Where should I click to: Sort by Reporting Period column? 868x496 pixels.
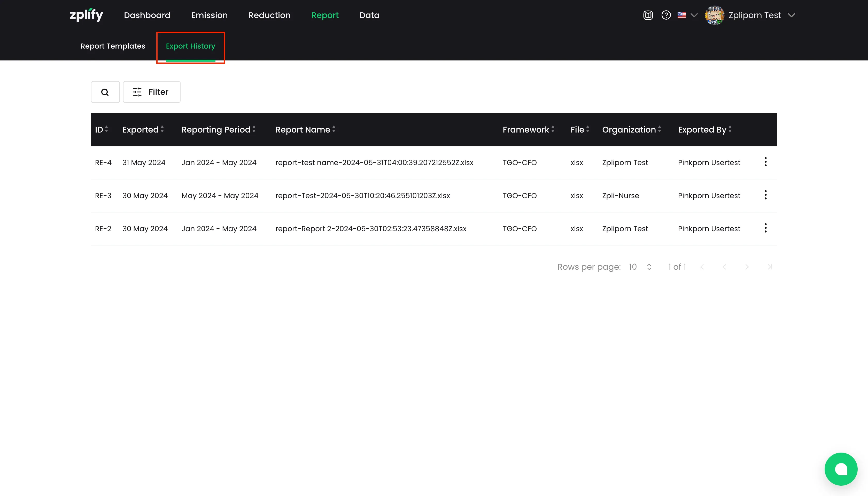(x=218, y=129)
